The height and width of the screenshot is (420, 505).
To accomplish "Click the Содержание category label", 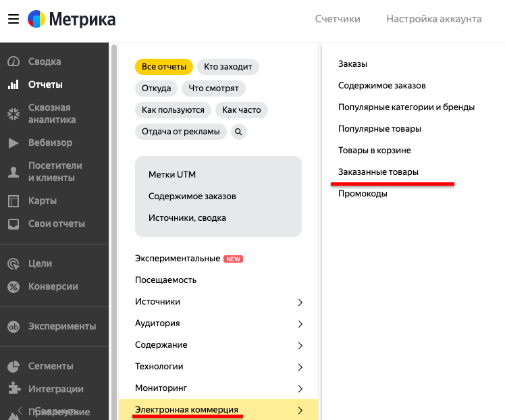I will (x=161, y=345).
